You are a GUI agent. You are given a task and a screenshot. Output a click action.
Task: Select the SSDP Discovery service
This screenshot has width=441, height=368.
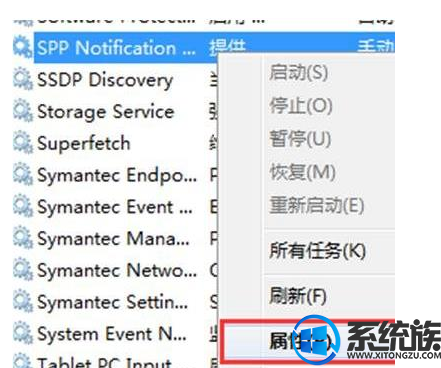point(105,80)
